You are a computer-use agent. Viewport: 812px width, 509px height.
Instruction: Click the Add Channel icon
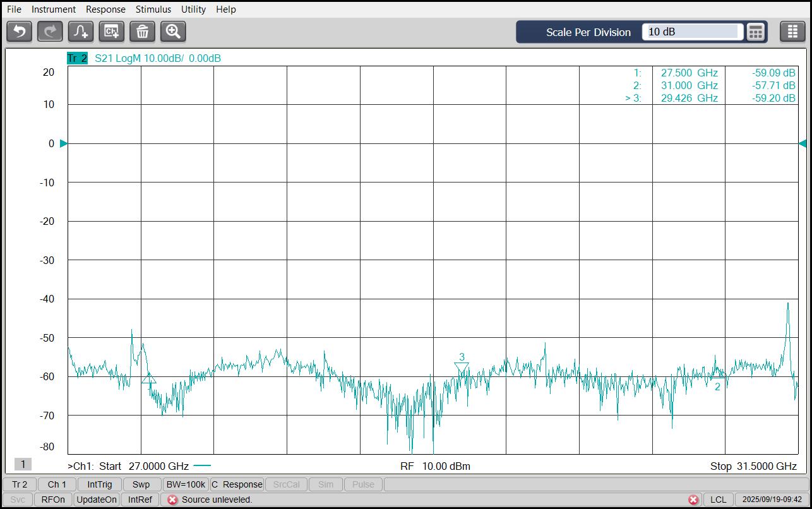tap(112, 31)
